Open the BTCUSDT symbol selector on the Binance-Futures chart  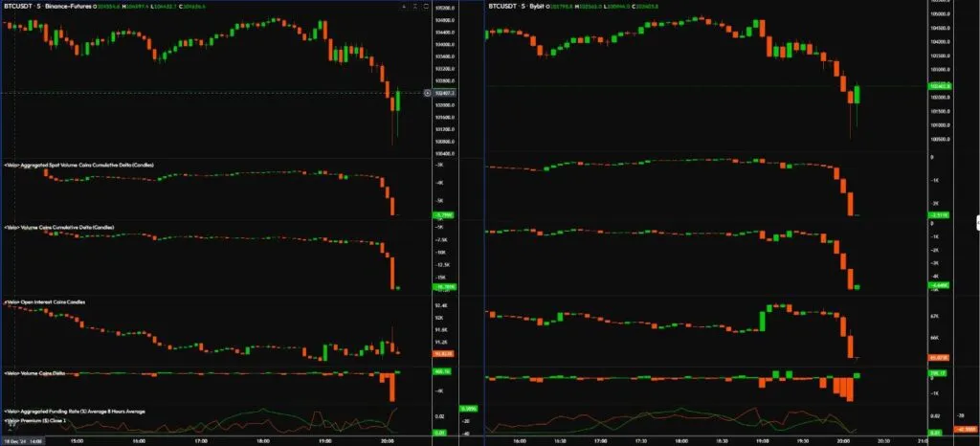point(17,7)
